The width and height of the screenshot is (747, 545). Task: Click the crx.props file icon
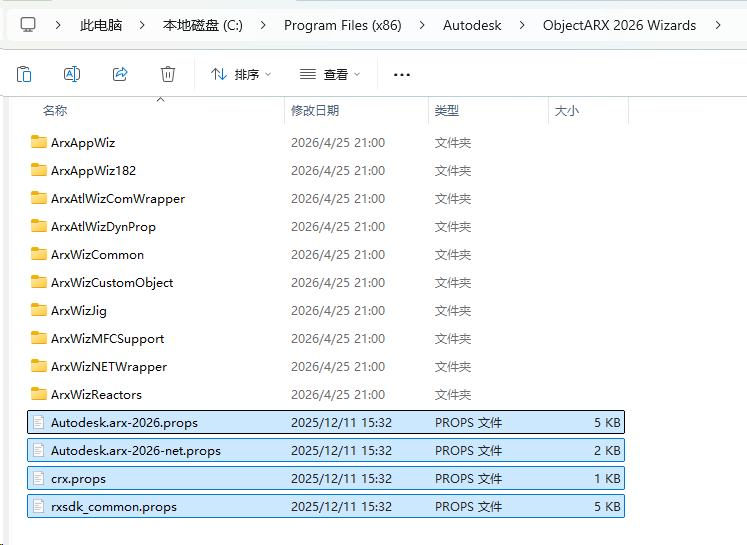pyautogui.click(x=39, y=479)
